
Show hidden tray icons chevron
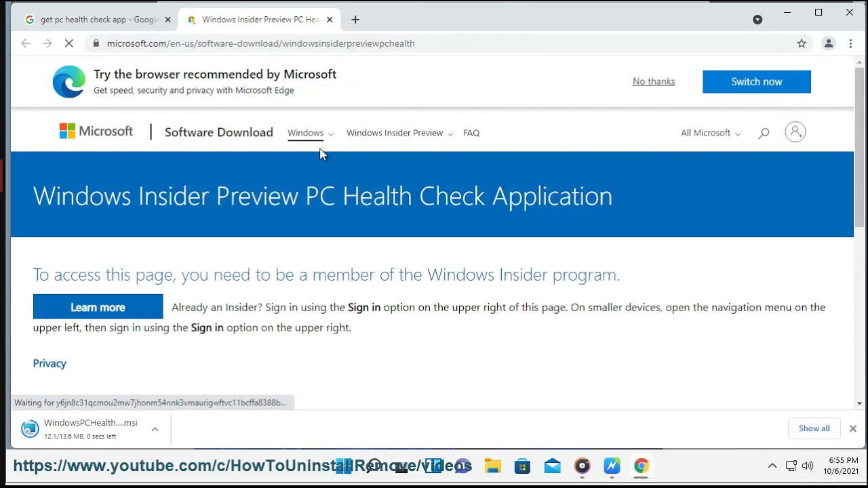772,466
